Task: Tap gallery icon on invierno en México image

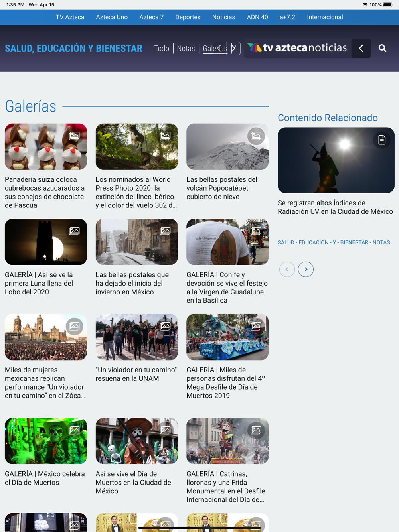Action: pos(165,231)
